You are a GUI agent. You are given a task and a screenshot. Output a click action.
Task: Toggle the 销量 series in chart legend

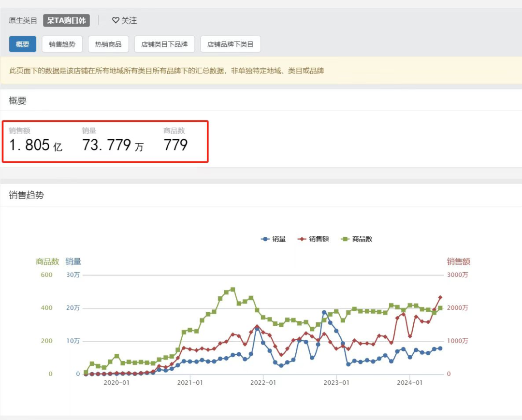click(273, 239)
